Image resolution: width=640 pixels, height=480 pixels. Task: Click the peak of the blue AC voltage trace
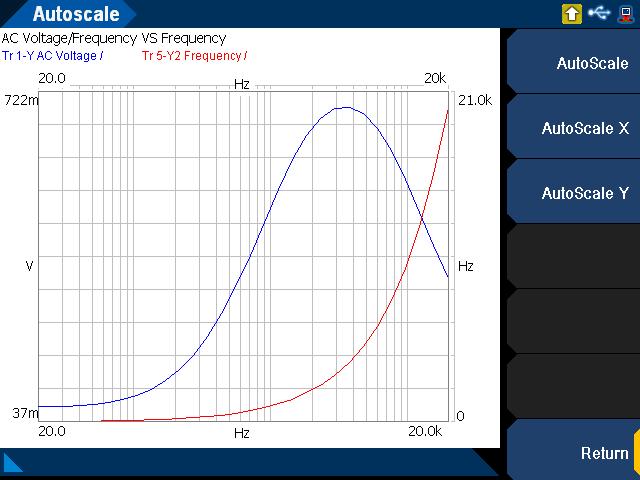[346, 107]
